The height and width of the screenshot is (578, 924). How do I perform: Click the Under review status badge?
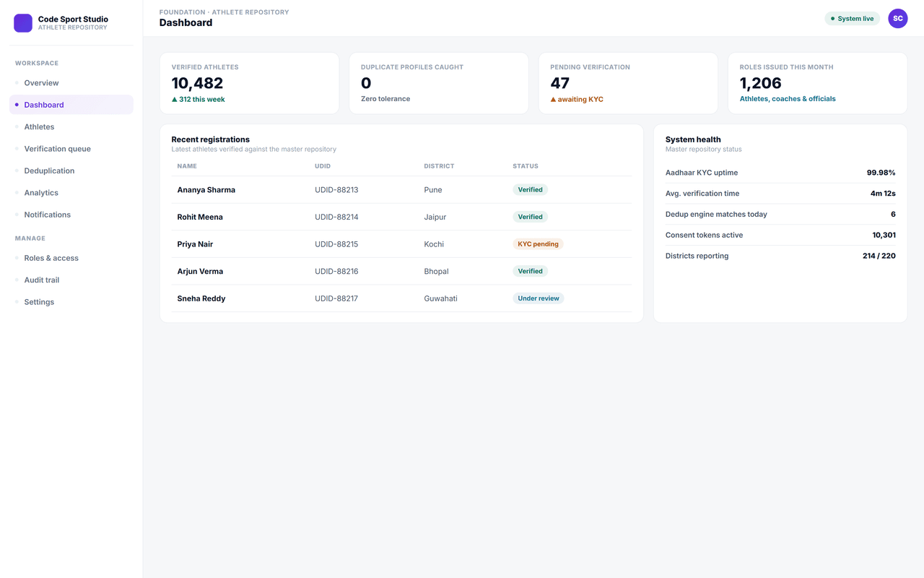[x=539, y=298]
